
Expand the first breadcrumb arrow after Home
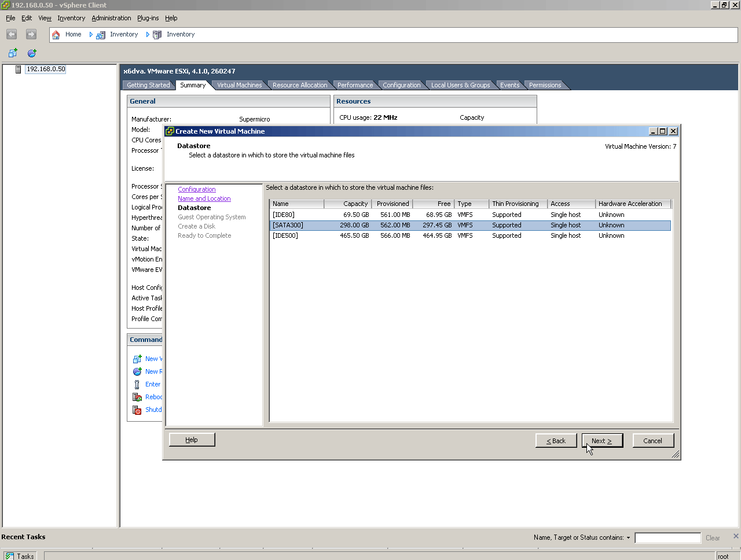91,35
